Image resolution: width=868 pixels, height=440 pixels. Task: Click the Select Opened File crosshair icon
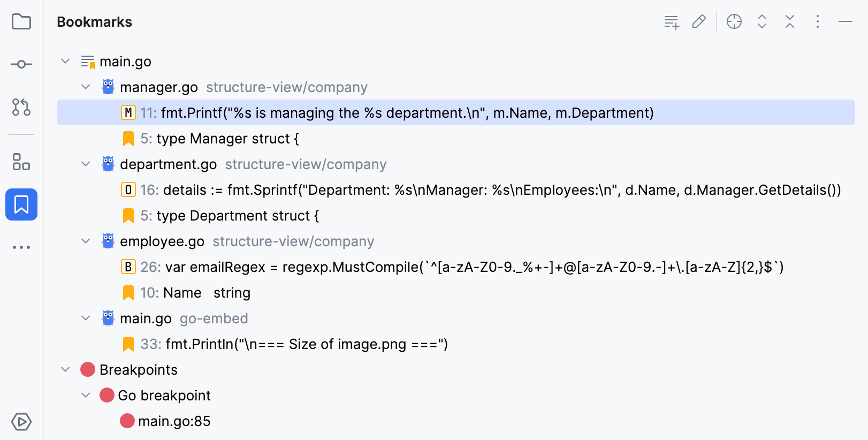coord(734,22)
